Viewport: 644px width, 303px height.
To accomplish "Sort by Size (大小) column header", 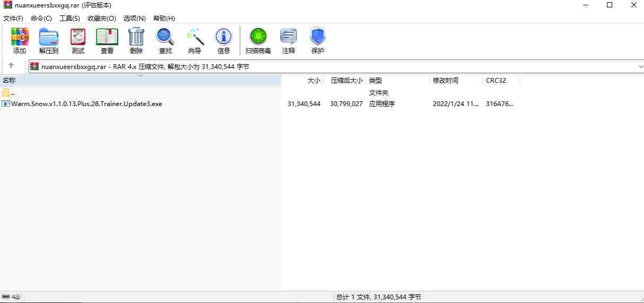I will pyautogui.click(x=302, y=81).
